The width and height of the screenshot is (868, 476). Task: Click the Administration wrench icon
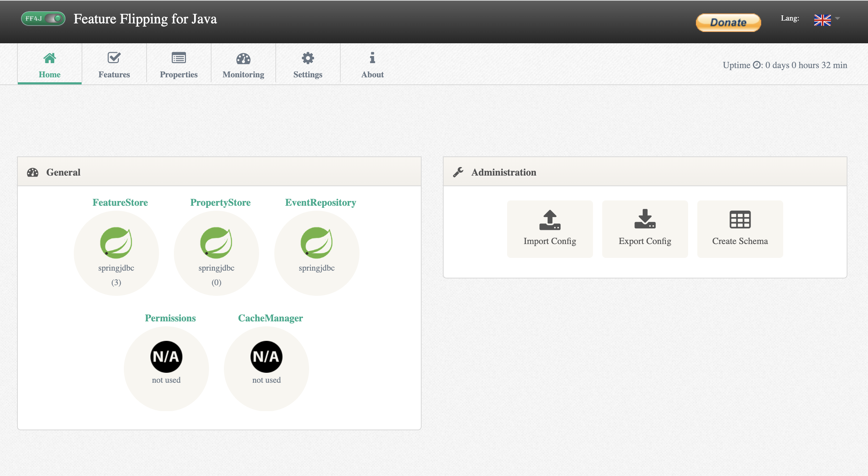(458, 172)
